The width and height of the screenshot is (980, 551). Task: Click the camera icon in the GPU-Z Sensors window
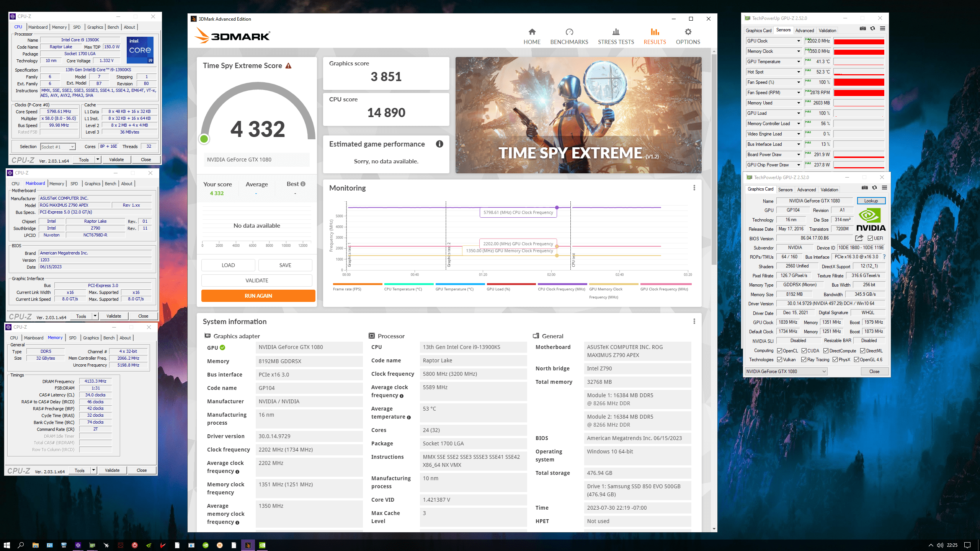pos(863,28)
